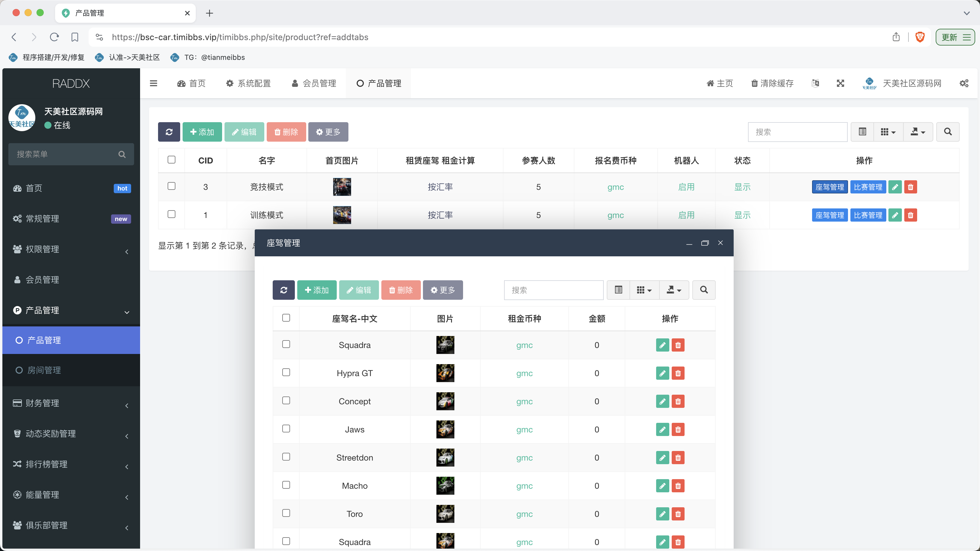Image resolution: width=980 pixels, height=551 pixels.
Task: Check the Streetdon row checkbox
Action: (286, 457)
